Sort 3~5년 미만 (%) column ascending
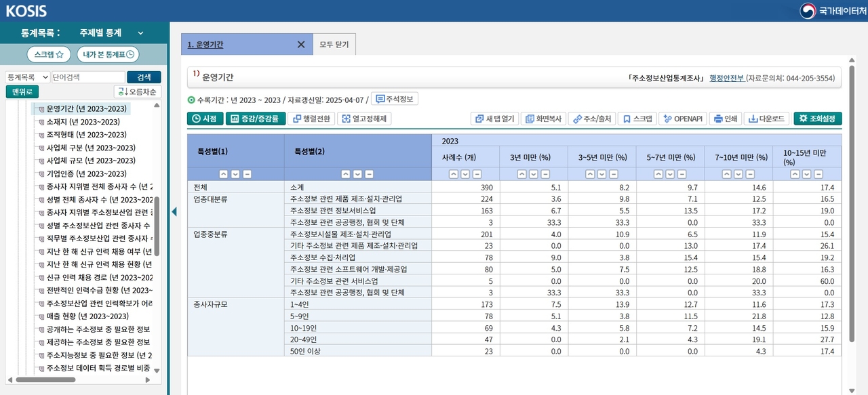 (591, 174)
